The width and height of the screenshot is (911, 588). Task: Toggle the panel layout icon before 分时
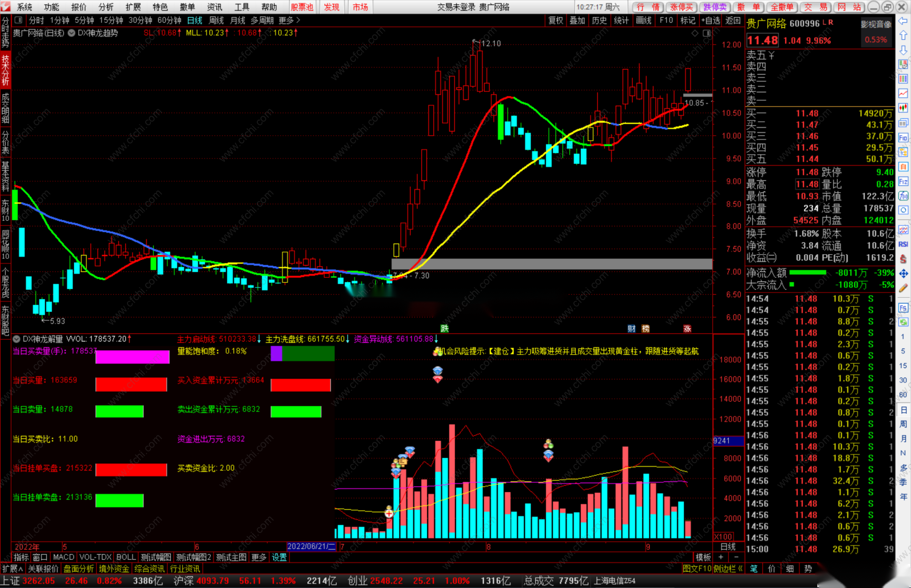tap(18, 20)
